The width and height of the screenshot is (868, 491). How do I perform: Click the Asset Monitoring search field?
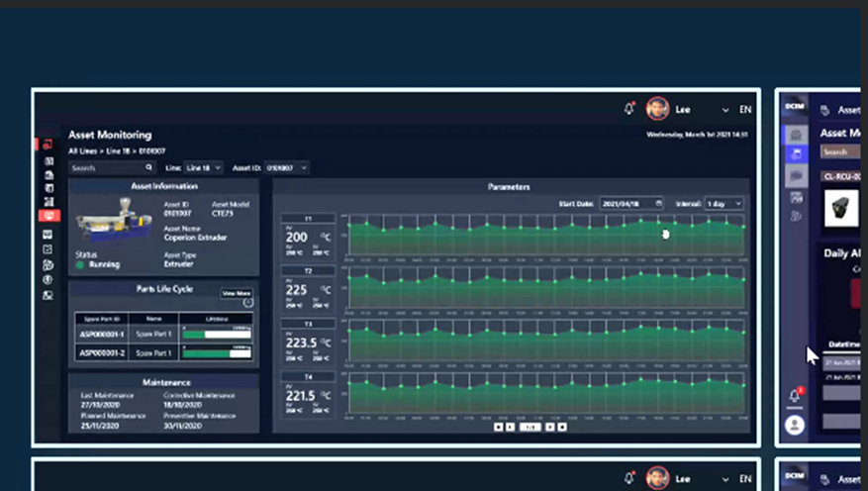(104, 168)
